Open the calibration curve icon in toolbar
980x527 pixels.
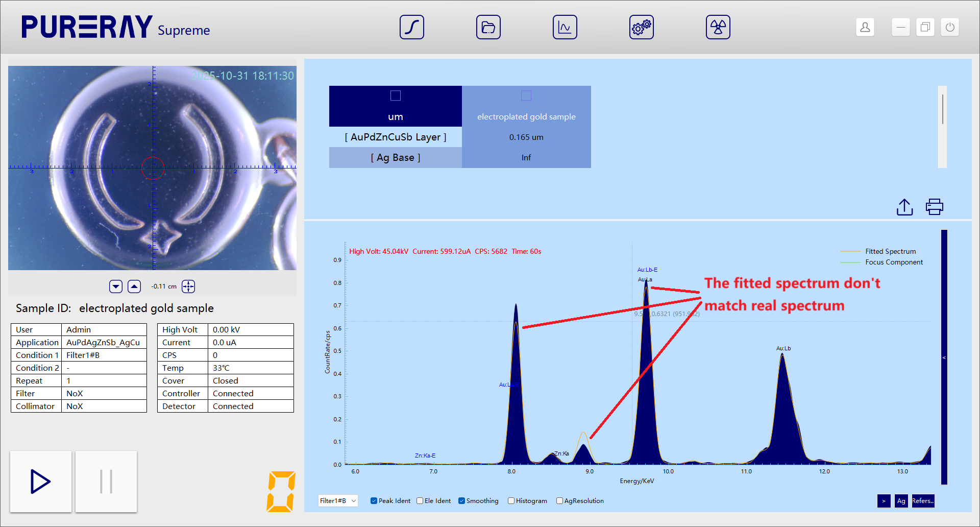tap(411, 27)
